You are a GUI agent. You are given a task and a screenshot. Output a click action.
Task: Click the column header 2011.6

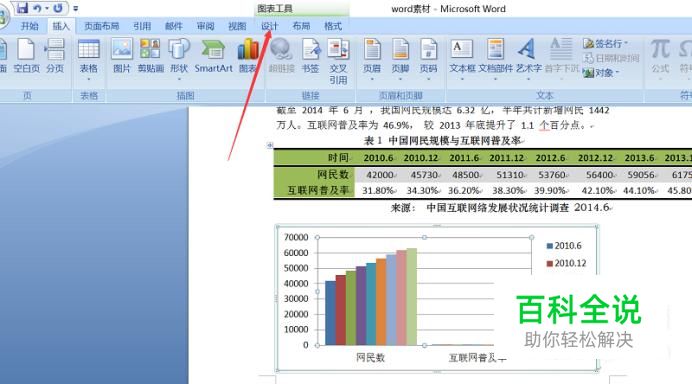464,158
